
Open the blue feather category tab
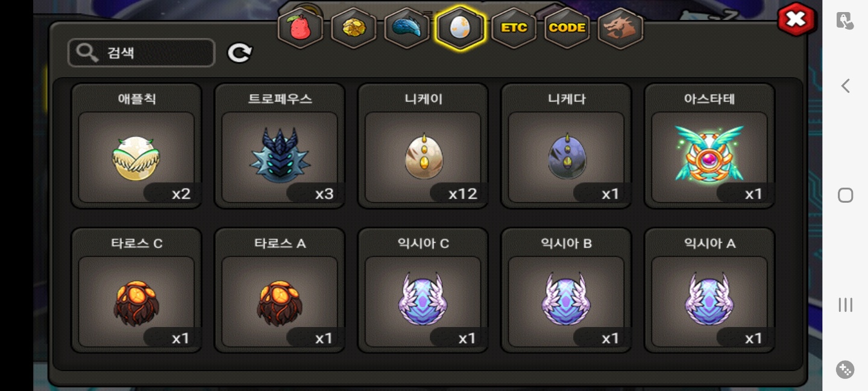point(407,28)
